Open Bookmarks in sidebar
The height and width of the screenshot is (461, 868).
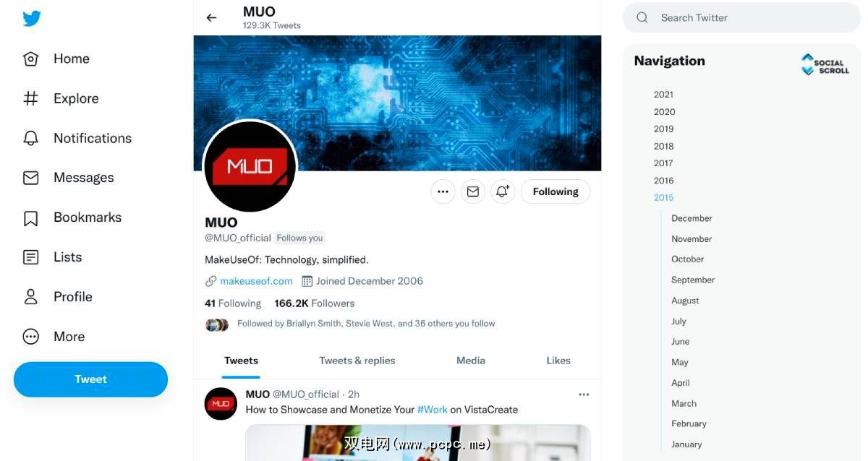(x=72, y=217)
